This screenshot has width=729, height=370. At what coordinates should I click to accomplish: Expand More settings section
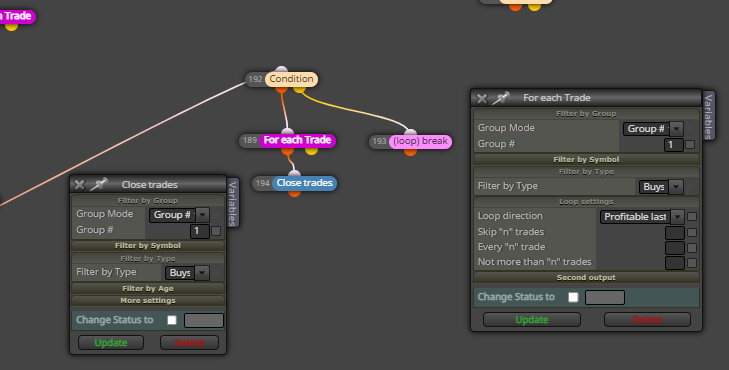point(148,301)
